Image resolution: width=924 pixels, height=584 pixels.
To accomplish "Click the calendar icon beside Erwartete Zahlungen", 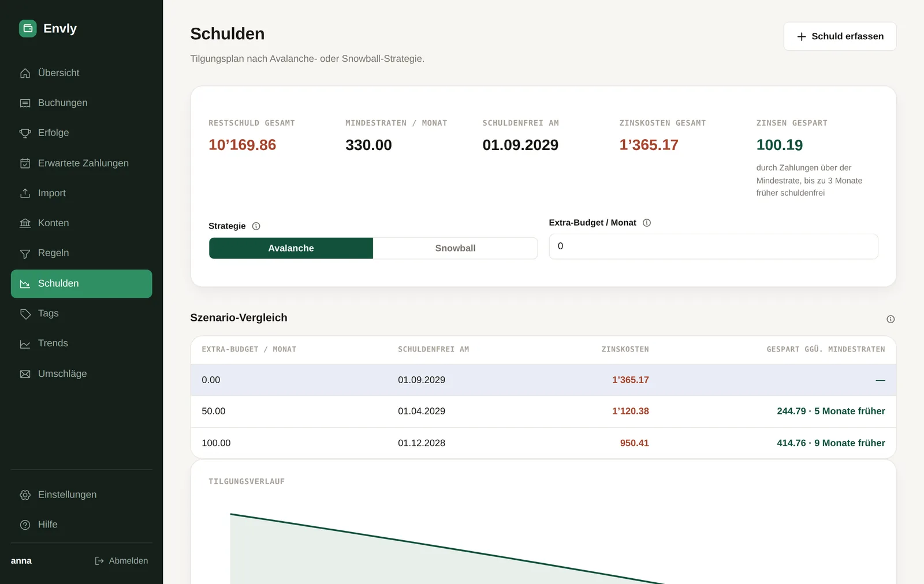I will pos(25,163).
